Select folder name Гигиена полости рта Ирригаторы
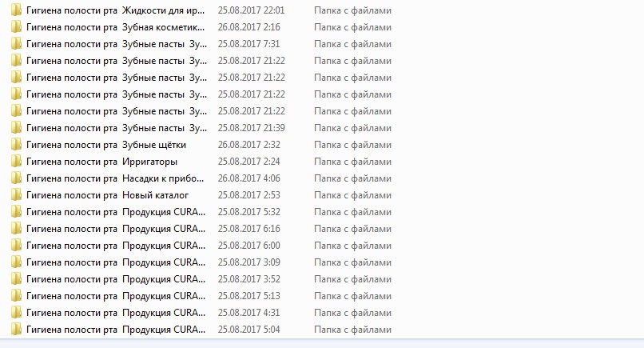This screenshot has width=644, height=348. pos(101,162)
